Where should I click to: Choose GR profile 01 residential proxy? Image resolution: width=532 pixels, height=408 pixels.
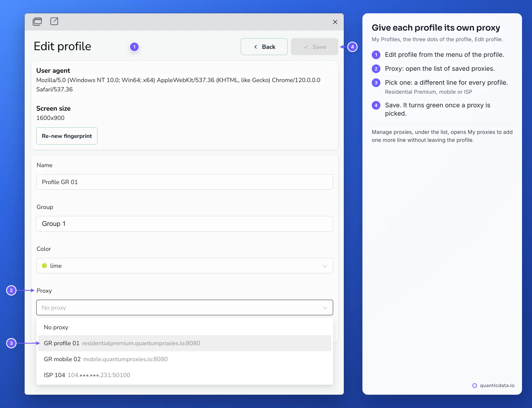coord(185,343)
